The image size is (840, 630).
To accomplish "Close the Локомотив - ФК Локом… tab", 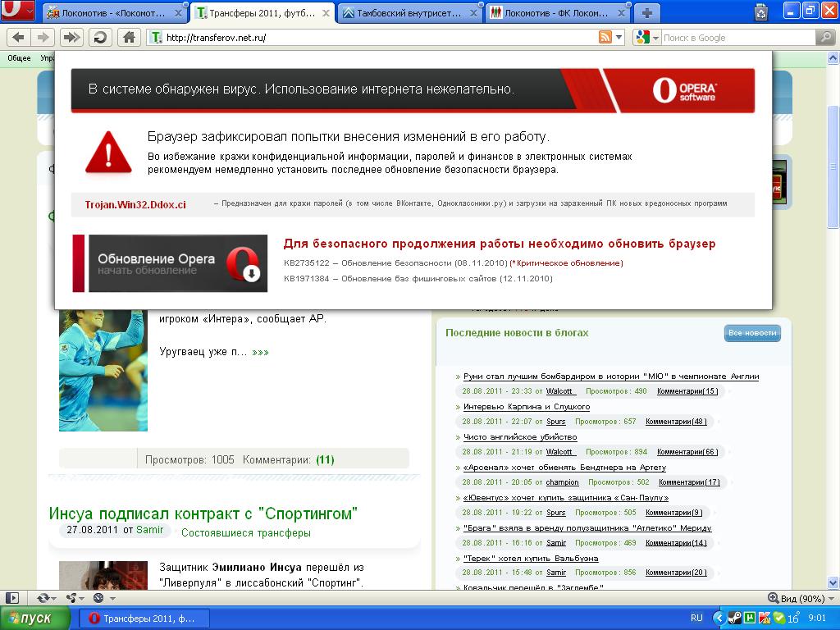I will 621,13.
